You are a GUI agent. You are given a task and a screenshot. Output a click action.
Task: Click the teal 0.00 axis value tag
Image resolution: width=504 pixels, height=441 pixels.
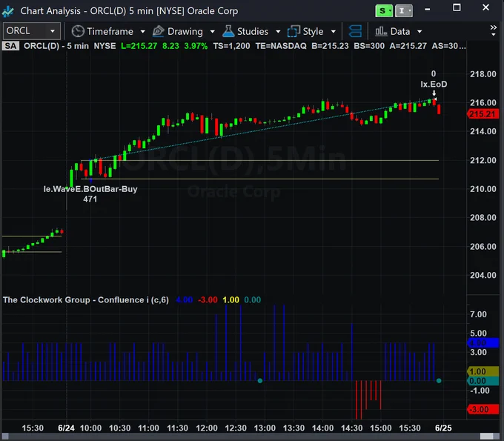483,381
